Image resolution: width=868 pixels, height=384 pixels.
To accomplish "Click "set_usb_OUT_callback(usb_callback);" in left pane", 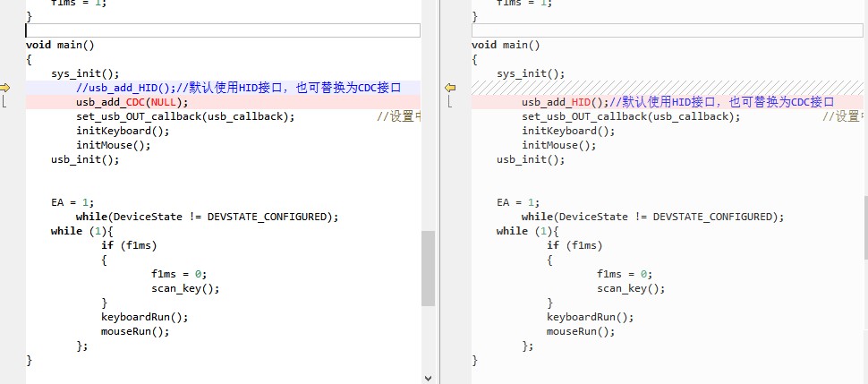I will pyautogui.click(x=185, y=116).
